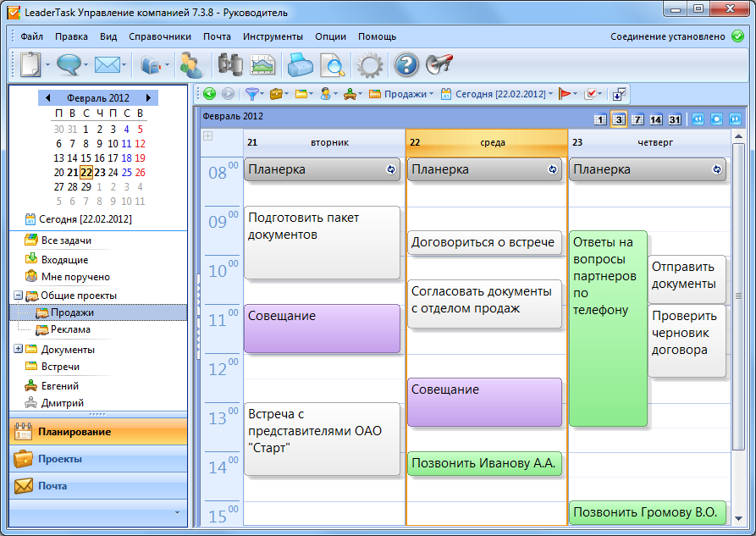Click the person assignee filter icon
756x536 pixels.
326,94
